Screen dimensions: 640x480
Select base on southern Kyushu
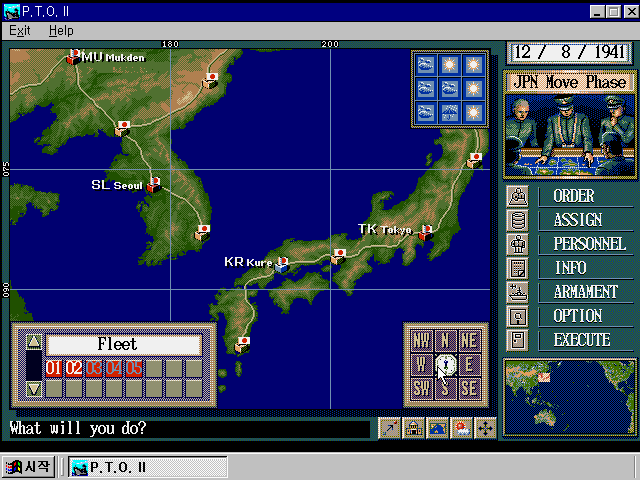coord(242,345)
